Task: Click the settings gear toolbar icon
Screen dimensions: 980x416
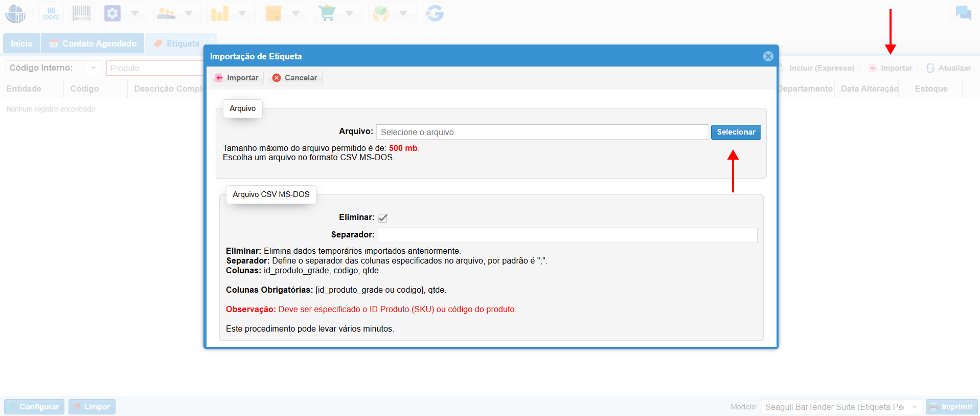Action: pyautogui.click(x=112, y=13)
